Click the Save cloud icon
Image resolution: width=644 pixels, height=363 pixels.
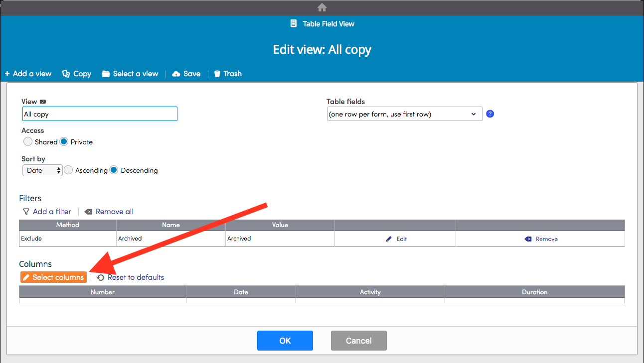[176, 73]
